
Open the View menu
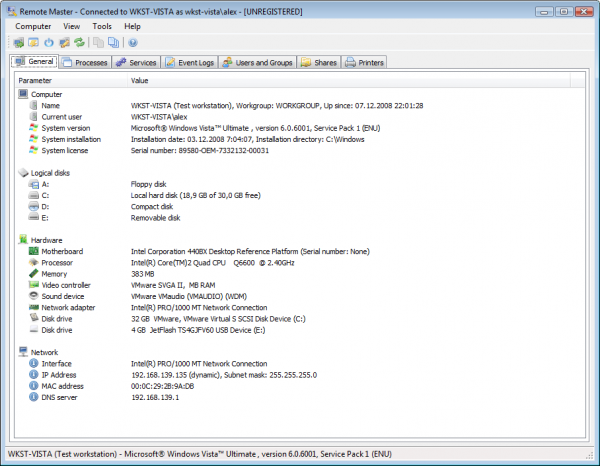(x=71, y=25)
